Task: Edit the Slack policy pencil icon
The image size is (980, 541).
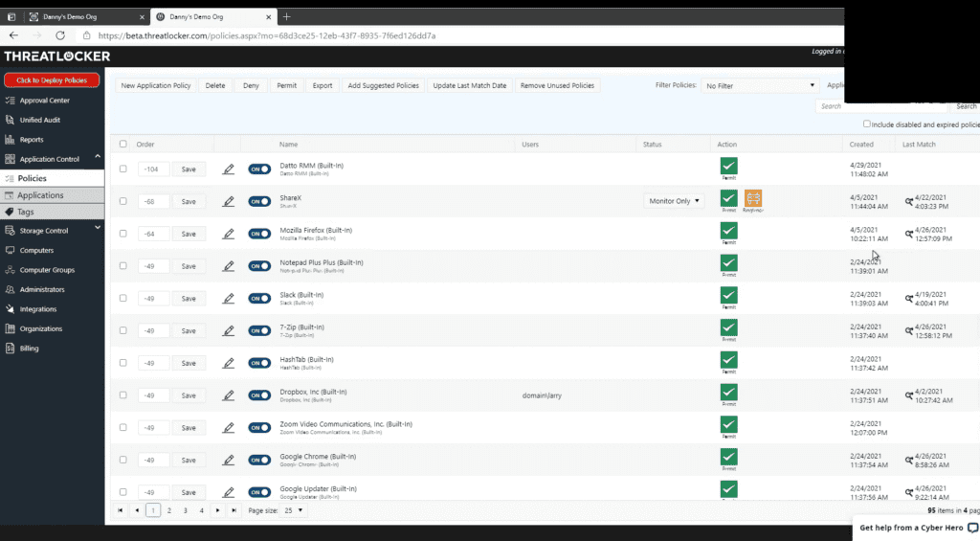Action: (228, 299)
